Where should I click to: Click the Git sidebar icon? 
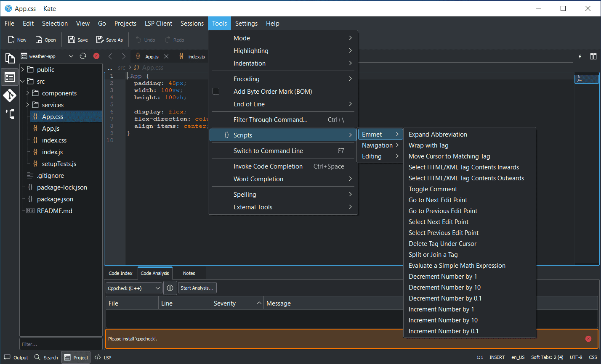click(9, 95)
